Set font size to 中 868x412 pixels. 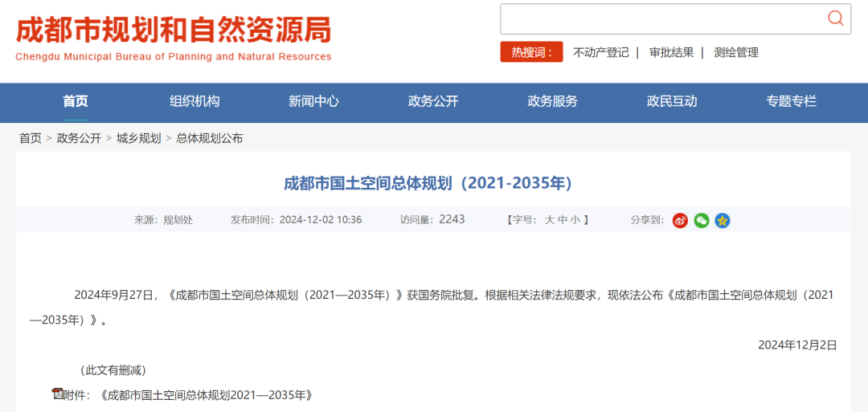point(562,220)
